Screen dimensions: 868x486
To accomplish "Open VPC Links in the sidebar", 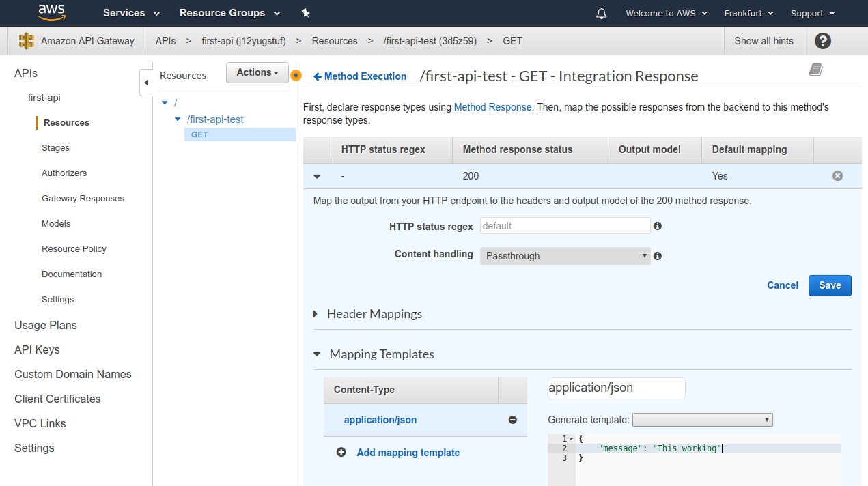I will 40,423.
